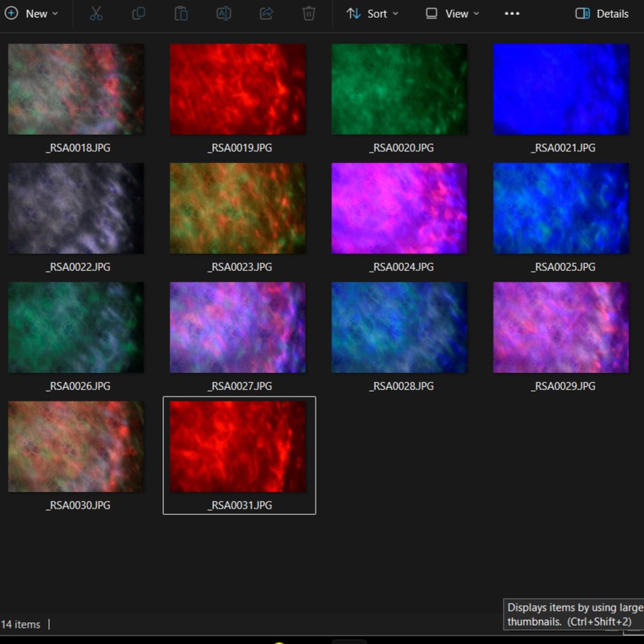Open the View options dropdown
The height and width of the screenshot is (644, 644).
coord(453,13)
